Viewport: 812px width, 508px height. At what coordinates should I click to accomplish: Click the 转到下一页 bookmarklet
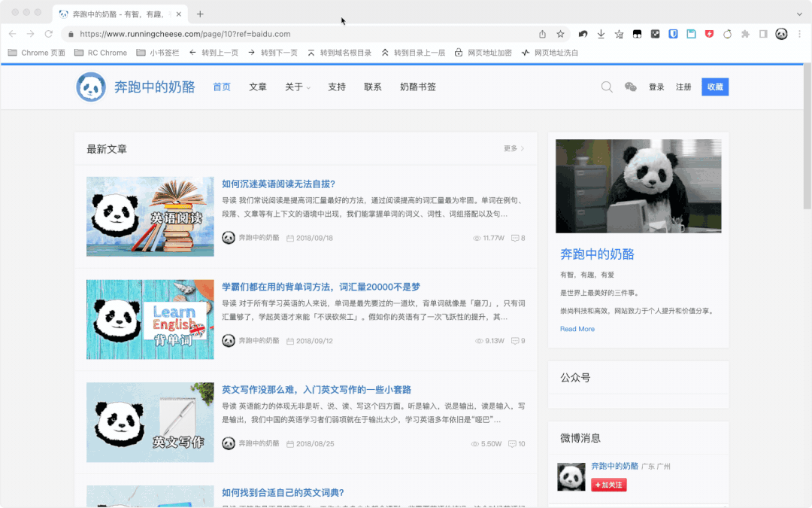click(x=273, y=53)
